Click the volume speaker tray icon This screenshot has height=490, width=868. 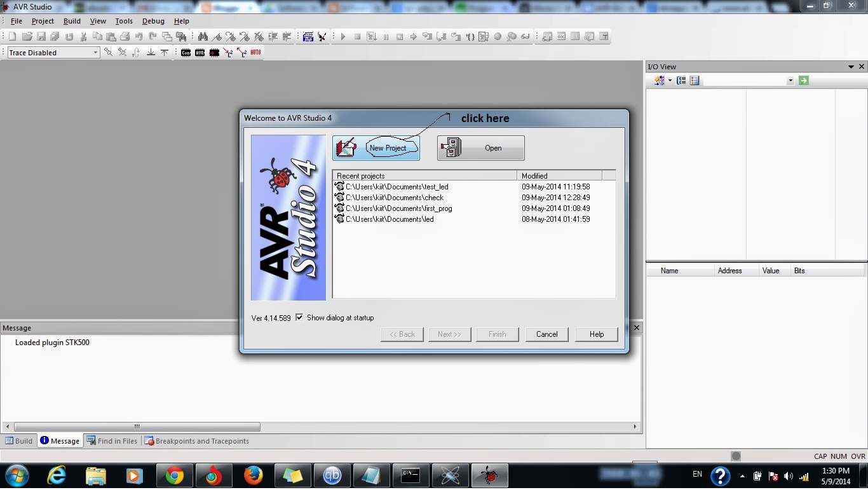pyautogui.click(x=789, y=476)
